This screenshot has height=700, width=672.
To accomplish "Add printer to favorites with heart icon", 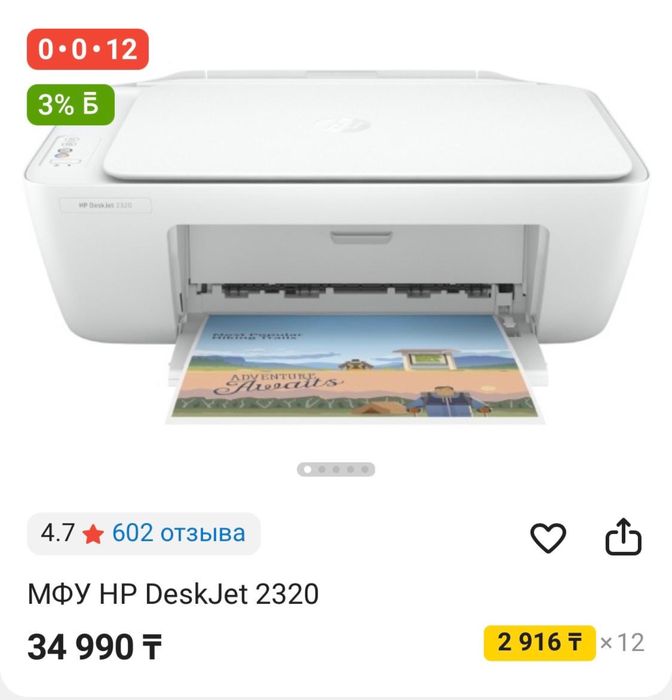I will click(x=548, y=538).
